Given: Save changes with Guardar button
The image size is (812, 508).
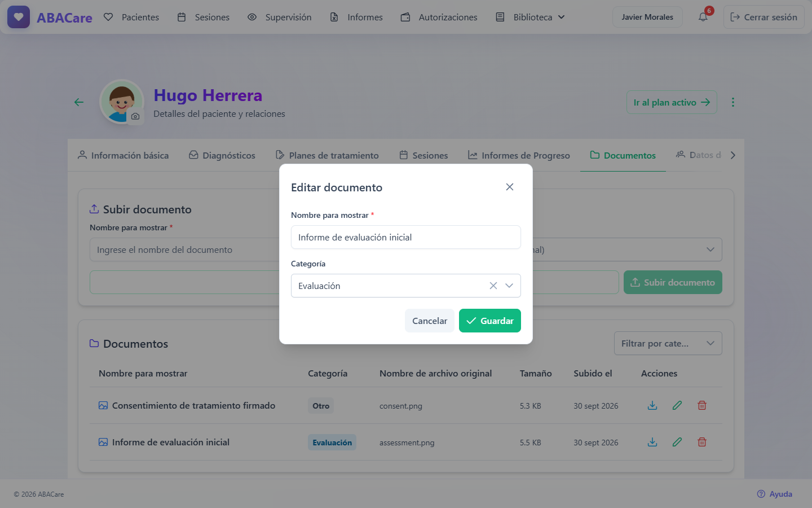Looking at the screenshot, I should (x=490, y=321).
